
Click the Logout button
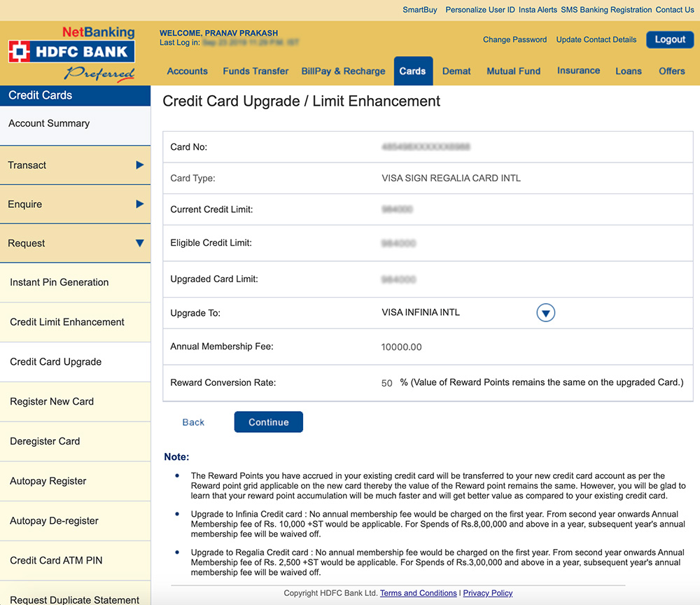(670, 39)
